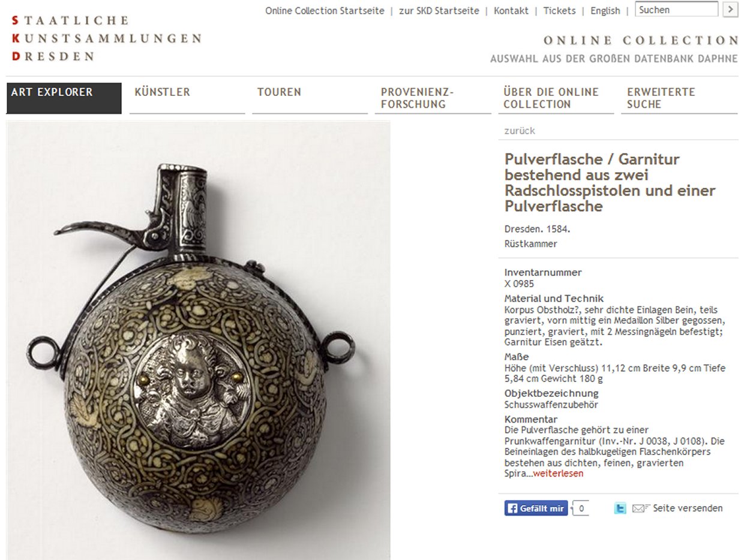750x560 pixels.
Task: Click the Staatliche Kunstsammlungen Dresden logo
Action: pos(106,38)
